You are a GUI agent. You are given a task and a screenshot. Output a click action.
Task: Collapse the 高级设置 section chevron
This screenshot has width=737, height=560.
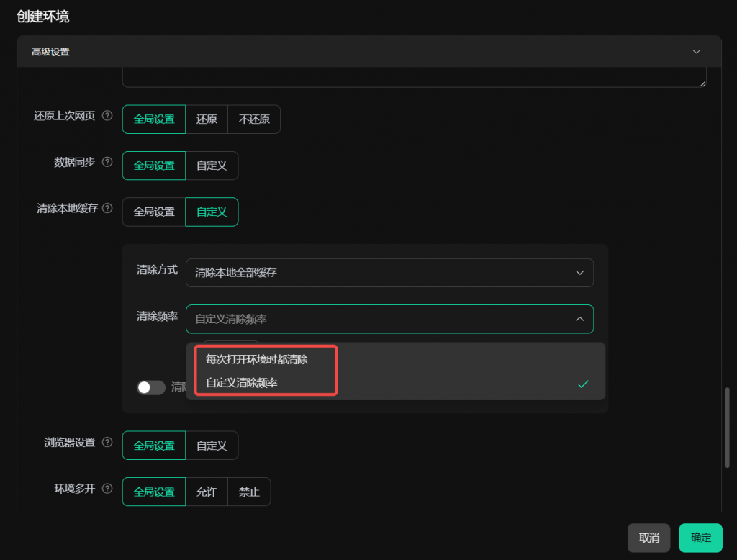point(696,52)
